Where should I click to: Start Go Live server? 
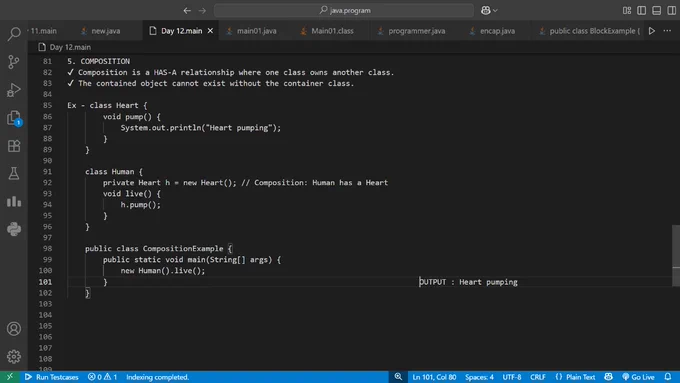click(x=638, y=377)
